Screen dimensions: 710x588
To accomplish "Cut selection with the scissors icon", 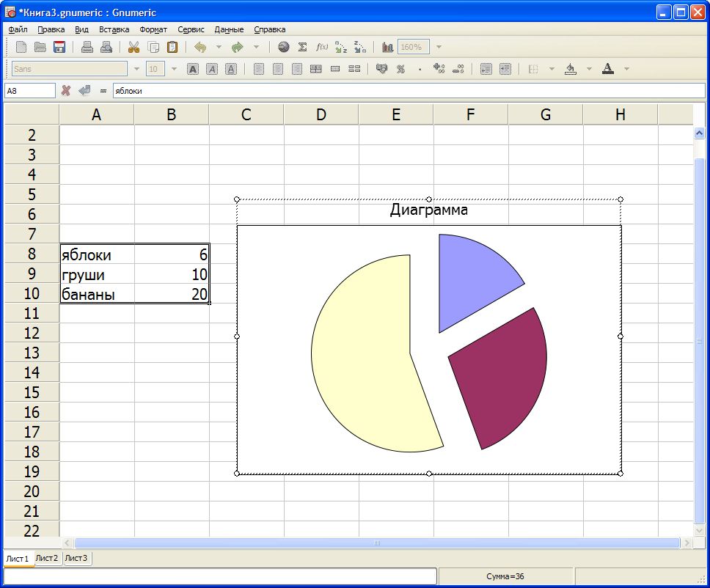I will tap(133, 47).
